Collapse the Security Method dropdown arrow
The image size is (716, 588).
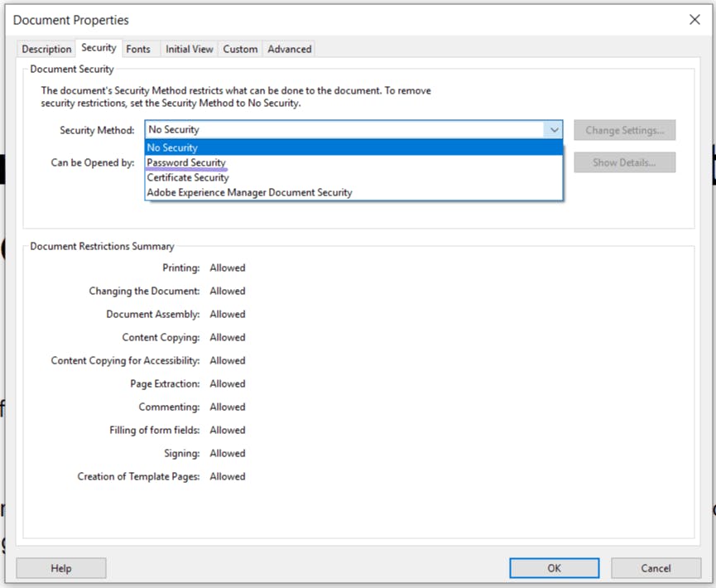pyautogui.click(x=554, y=130)
